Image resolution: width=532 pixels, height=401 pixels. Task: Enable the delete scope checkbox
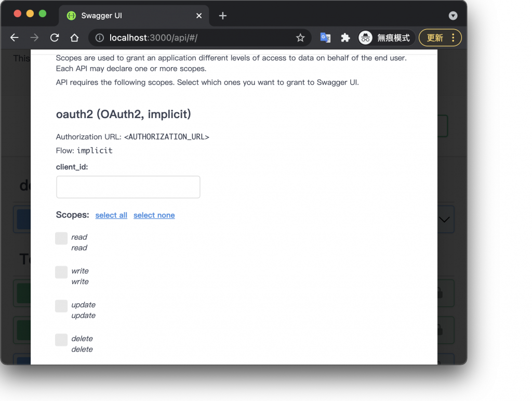(x=61, y=340)
